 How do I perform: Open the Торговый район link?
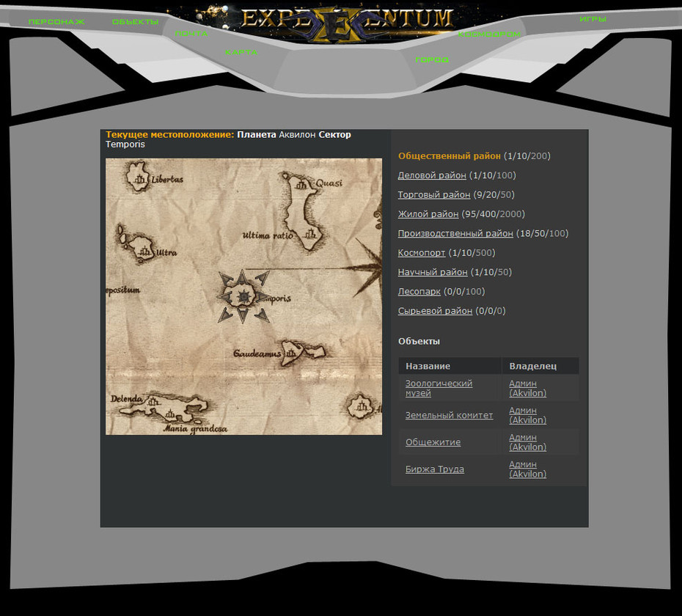434,194
